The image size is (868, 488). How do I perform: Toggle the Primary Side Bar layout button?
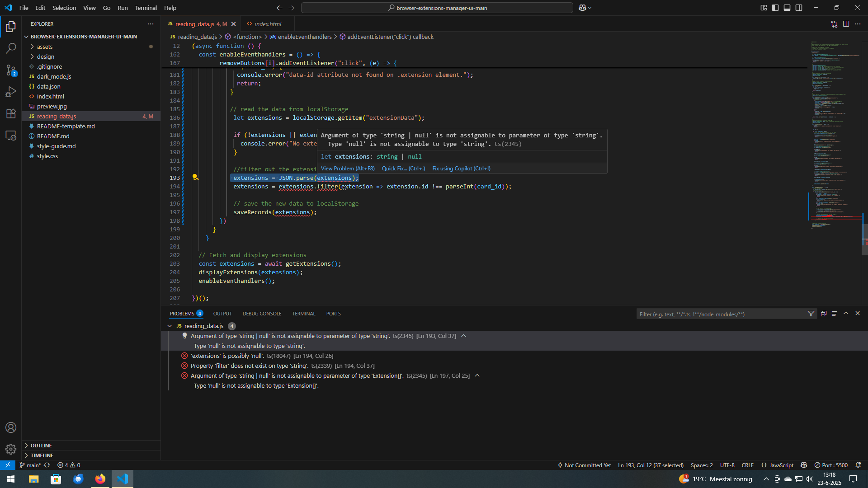775,8
